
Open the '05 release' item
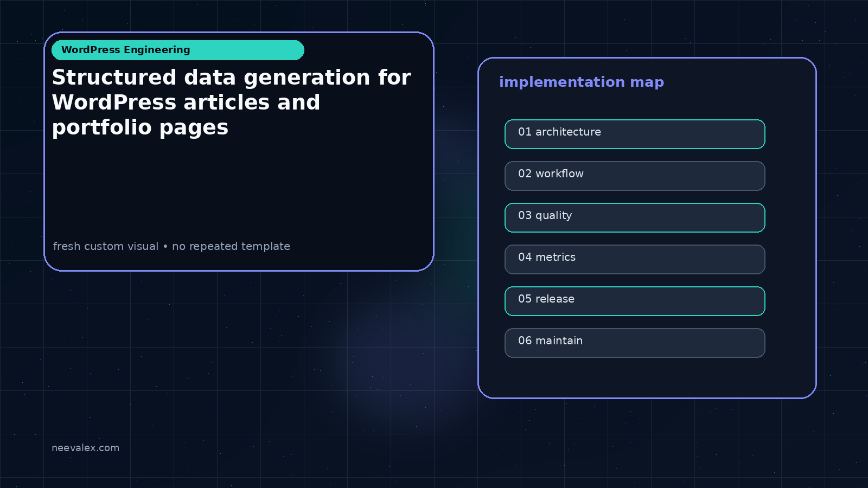point(635,301)
